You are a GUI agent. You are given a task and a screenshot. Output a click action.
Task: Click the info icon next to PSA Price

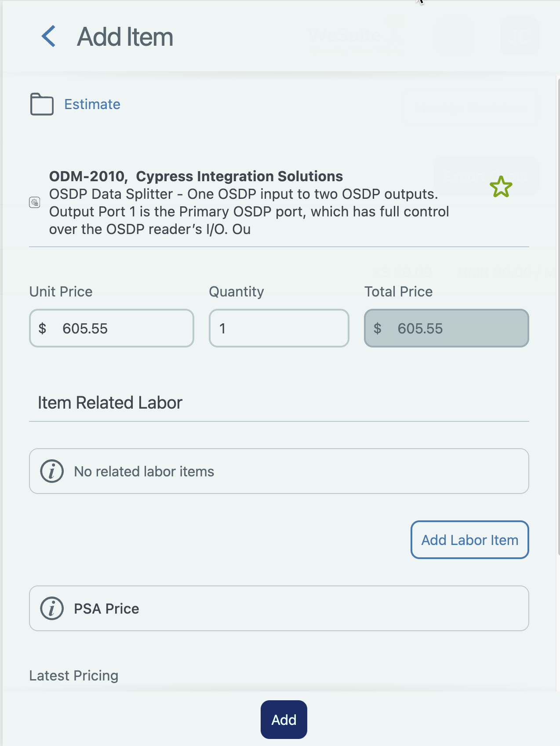(52, 608)
